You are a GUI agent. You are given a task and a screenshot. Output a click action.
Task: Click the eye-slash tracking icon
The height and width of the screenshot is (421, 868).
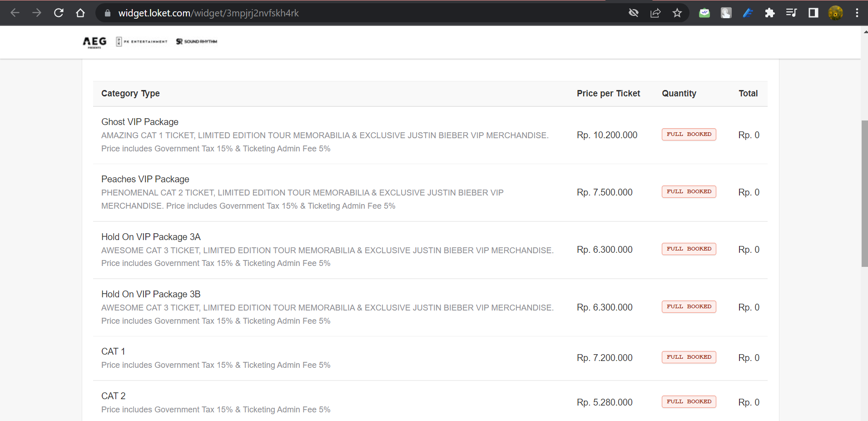pyautogui.click(x=634, y=13)
